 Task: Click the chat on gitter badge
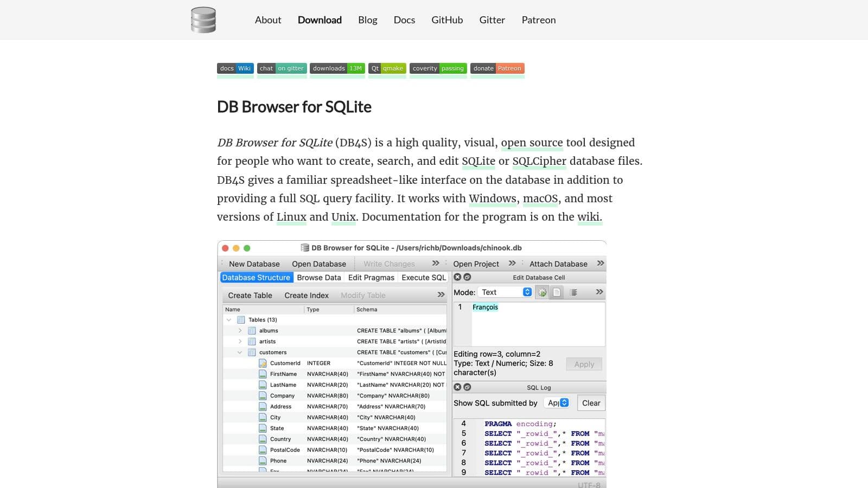pyautogui.click(x=282, y=68)
